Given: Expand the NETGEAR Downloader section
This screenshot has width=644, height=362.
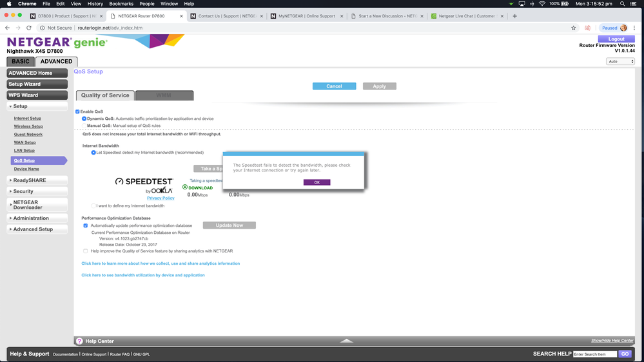Looking at the screenshot, I should (37, 205).
